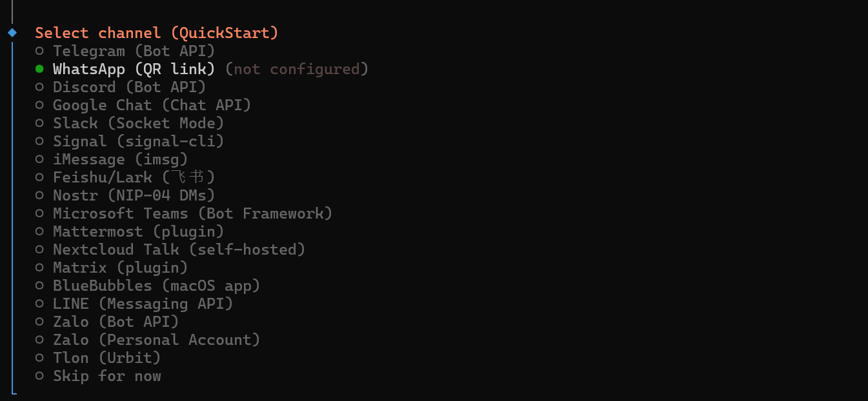Viewport: 868px width, 401px height.
Task: Click the Feishu/Lark channel entry
Action: click(134, 177)
